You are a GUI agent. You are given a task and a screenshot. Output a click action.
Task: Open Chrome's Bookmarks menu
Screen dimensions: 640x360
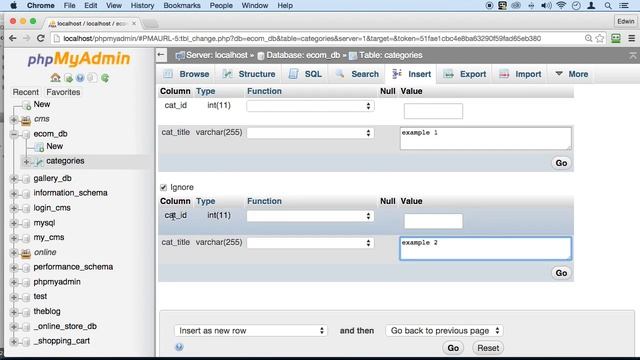(182, 6)
